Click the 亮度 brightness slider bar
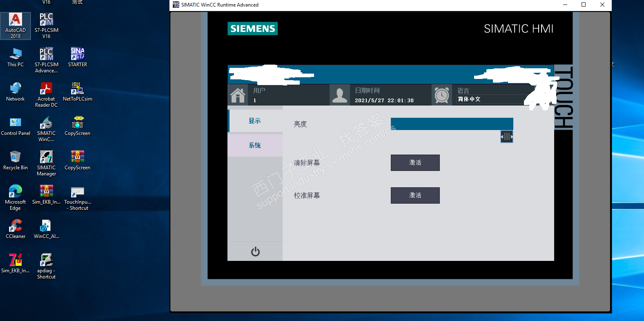The image size is (644, 321). [452, 124]
